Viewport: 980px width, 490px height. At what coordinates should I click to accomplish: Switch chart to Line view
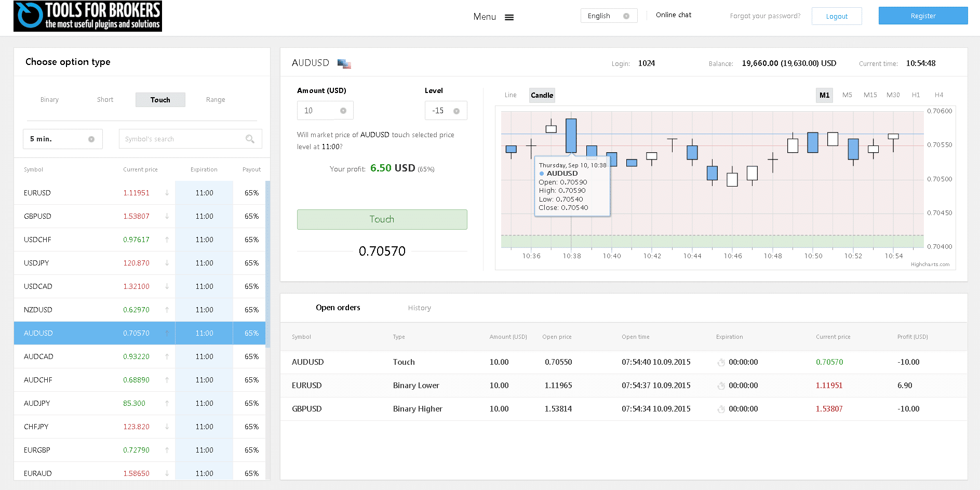(510, 95)
